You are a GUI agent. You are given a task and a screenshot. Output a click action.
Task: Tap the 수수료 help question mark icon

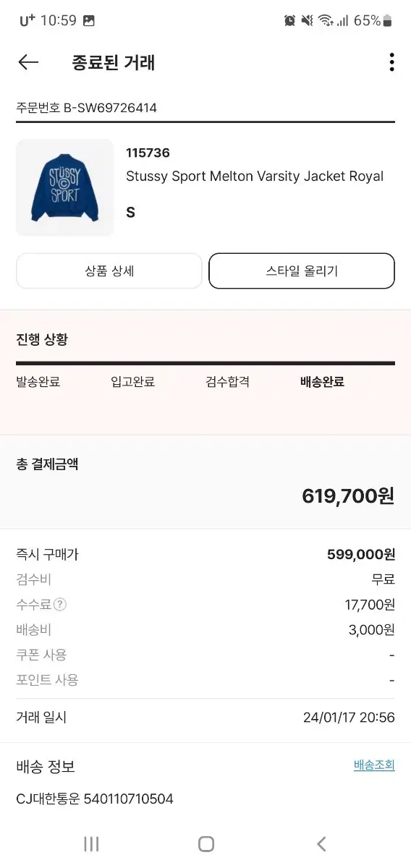[x=61, y=605]
